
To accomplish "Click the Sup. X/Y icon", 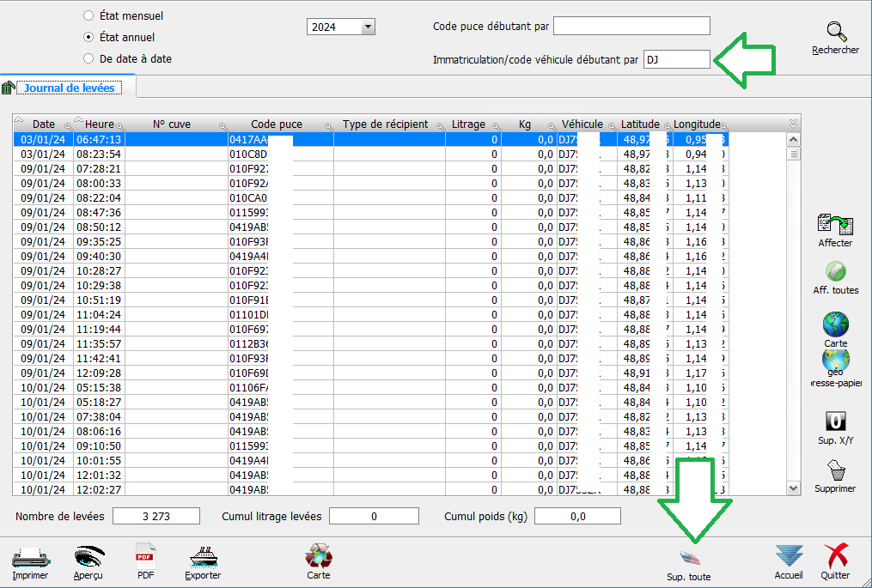I will [x=835, y=422].
